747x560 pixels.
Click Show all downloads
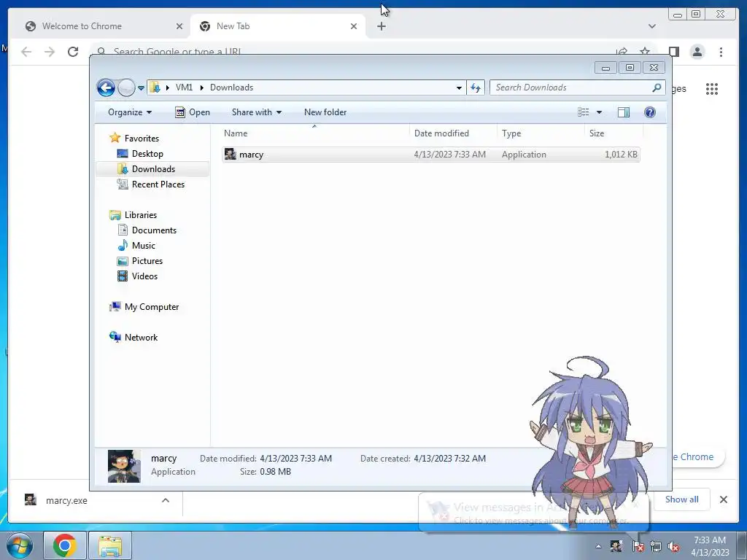pos(682,499)
